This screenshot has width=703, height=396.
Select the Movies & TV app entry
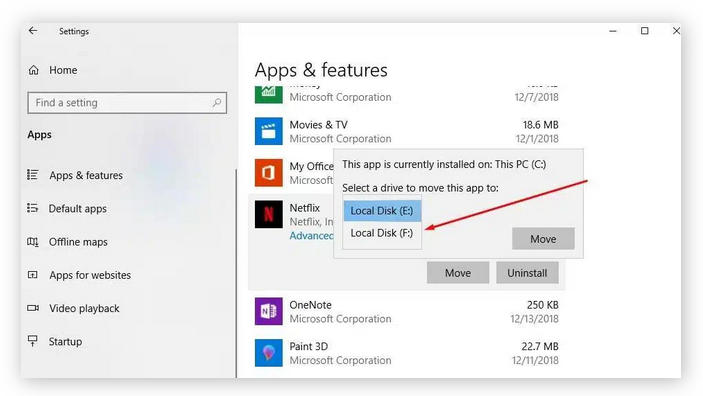coord(407,131)
